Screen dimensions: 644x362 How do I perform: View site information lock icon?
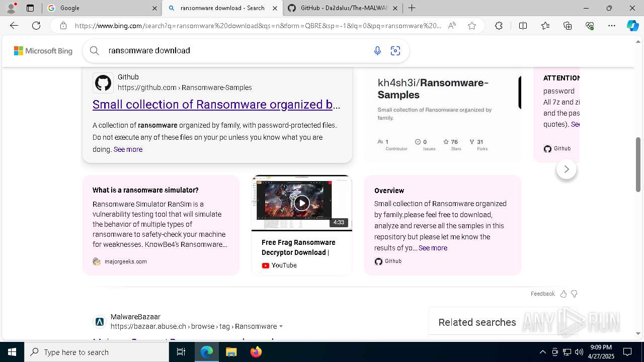click(63, 26)
